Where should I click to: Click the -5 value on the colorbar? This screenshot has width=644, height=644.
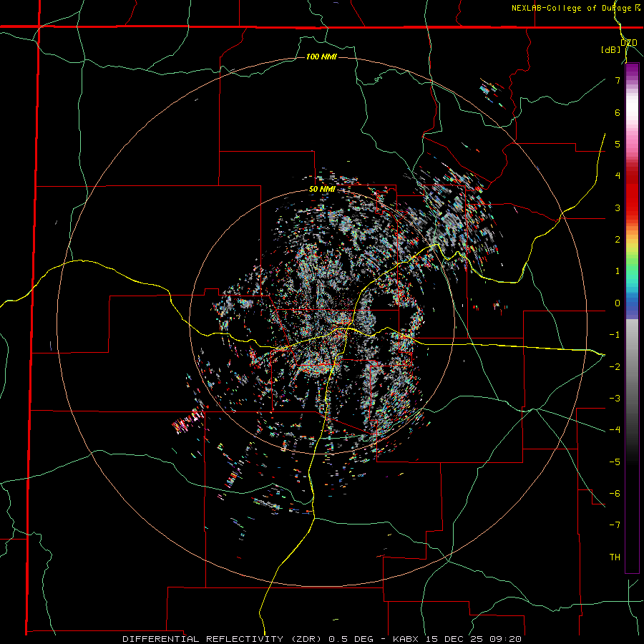(x=615, y=462)
